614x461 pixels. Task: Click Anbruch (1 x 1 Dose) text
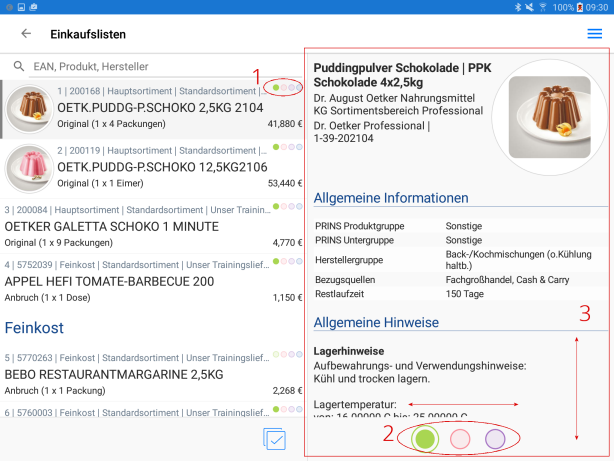47,298
